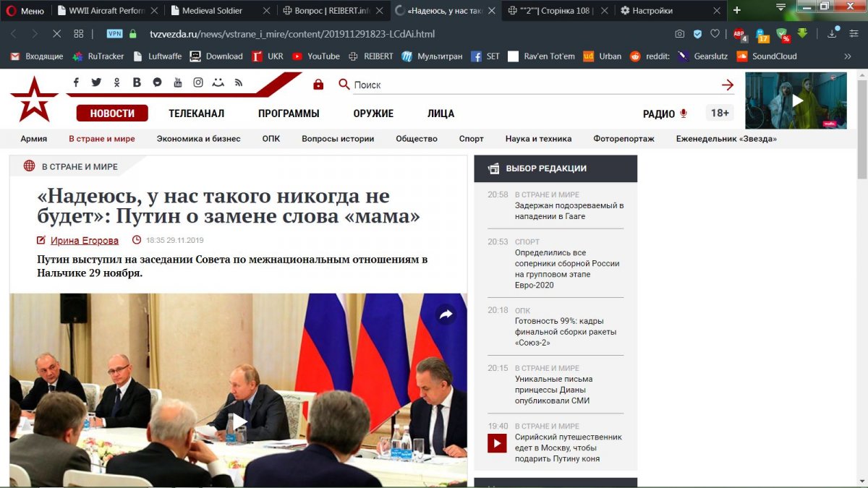This screenshot has width=868, height=488.
Task: Open the ABP Adblock Plus extension
Action: pyautogui.click(x=739, y=34)
